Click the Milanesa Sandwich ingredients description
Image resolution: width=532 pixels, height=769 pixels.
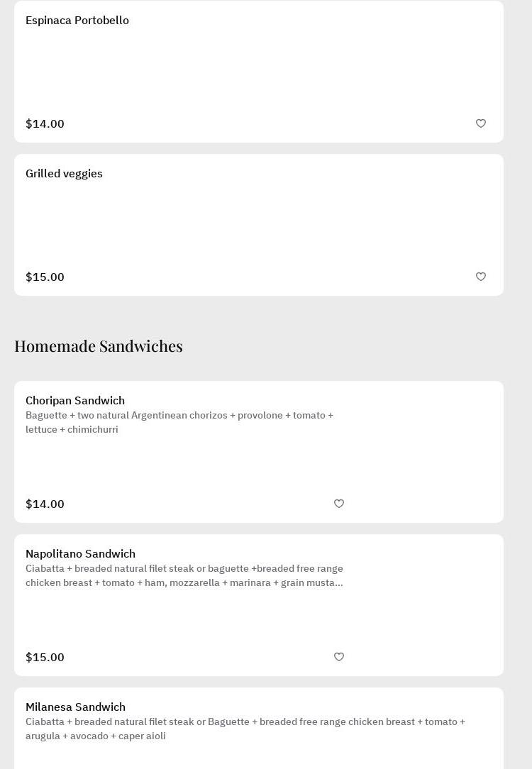click(245, 729)
